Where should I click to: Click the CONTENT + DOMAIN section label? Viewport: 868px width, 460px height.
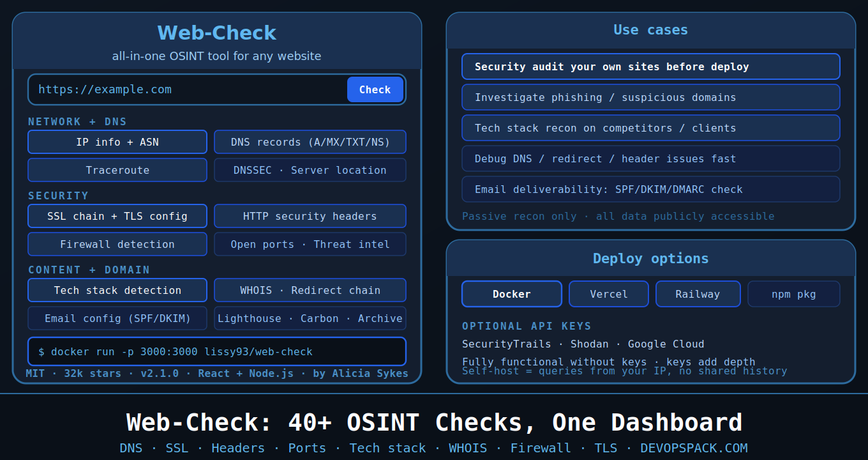click(89, 270)
